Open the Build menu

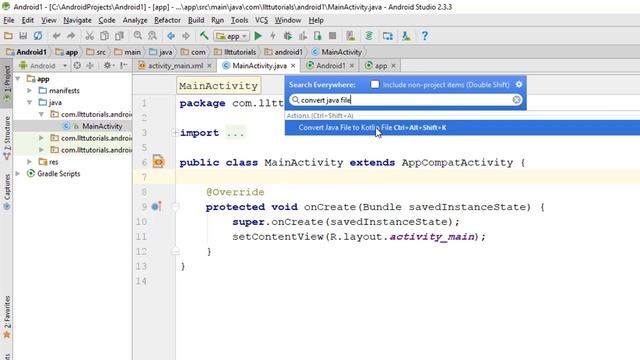click(x=196, y=20)
